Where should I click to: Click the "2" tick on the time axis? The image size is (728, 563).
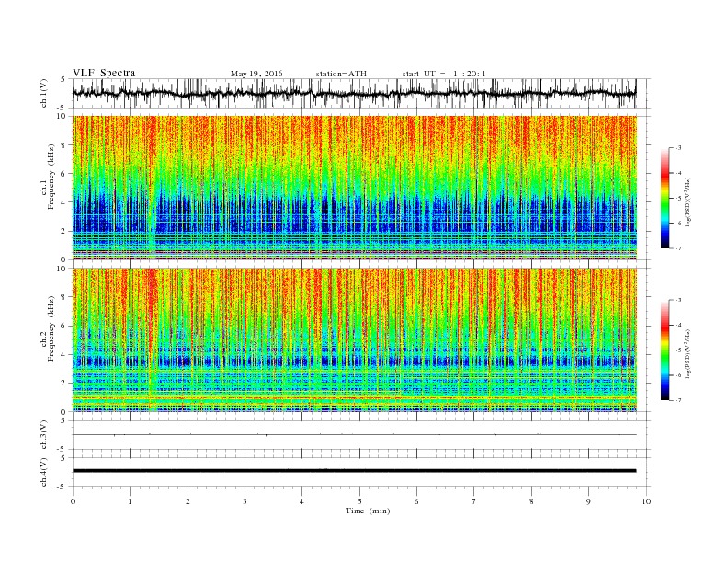pyautogui.click(x=188, y=501)
